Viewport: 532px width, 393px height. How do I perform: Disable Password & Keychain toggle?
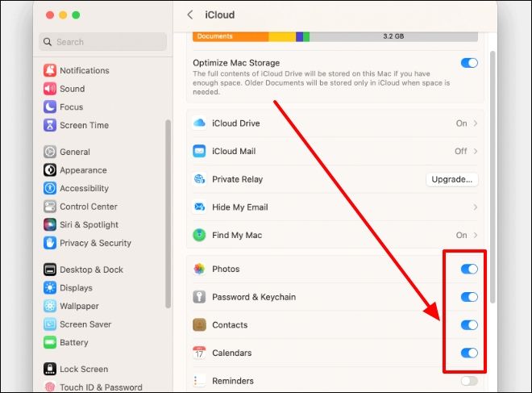[469, 297]
